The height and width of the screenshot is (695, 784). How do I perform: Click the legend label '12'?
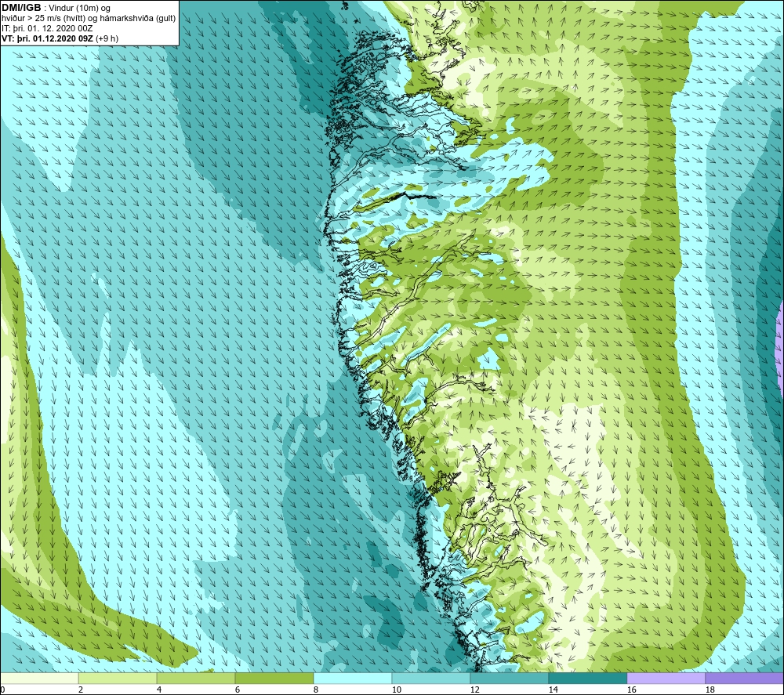pos(475,690)
